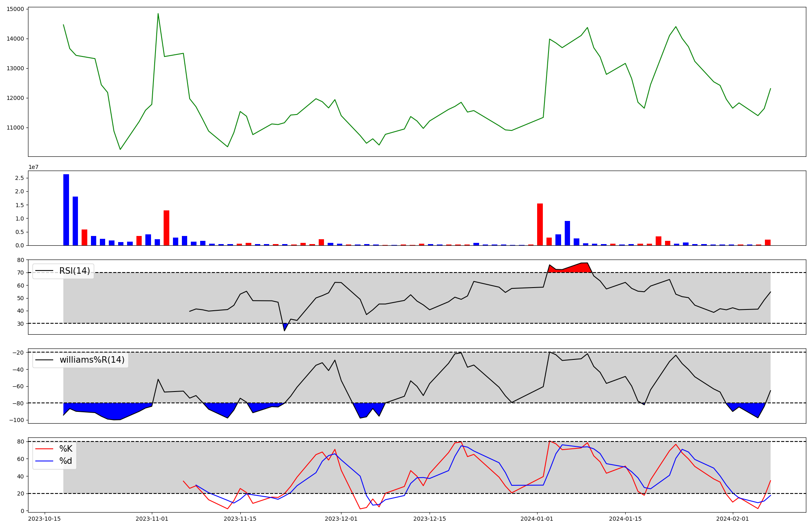The width and height of the screenshot is (812, 528).
Task: Click the 15000 price axis label
Action: point(15,9)
